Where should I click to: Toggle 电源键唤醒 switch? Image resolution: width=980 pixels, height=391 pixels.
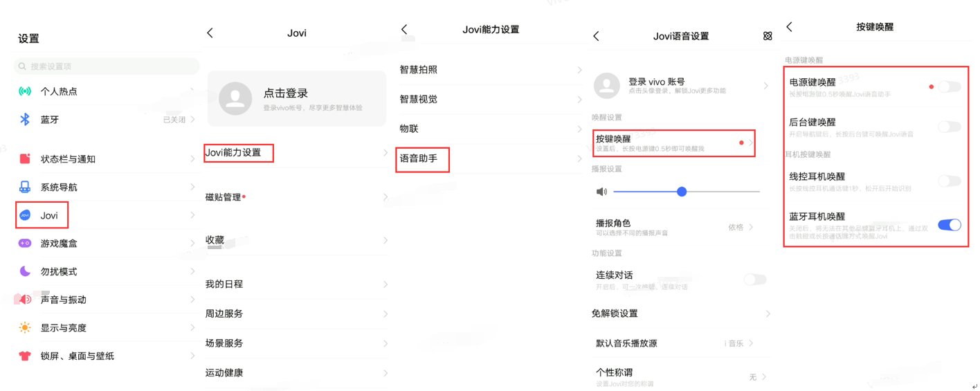tap(950, 87)
